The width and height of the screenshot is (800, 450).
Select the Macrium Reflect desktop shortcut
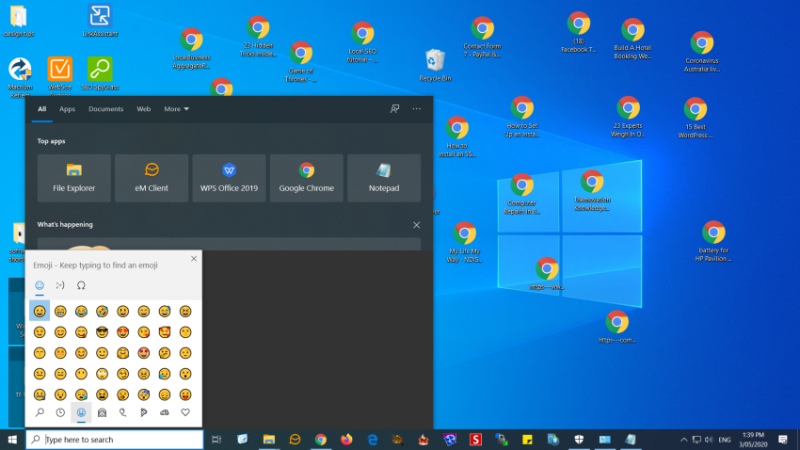(x=20, y=77)
